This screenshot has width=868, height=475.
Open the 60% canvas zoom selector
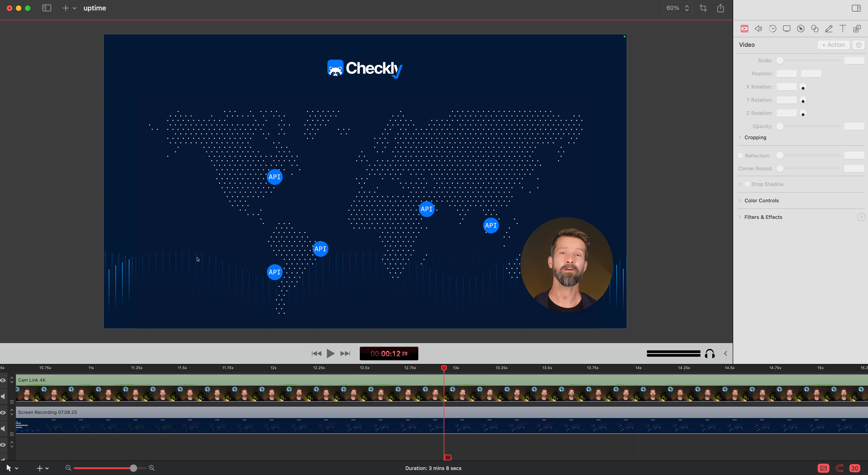point(678,8)
